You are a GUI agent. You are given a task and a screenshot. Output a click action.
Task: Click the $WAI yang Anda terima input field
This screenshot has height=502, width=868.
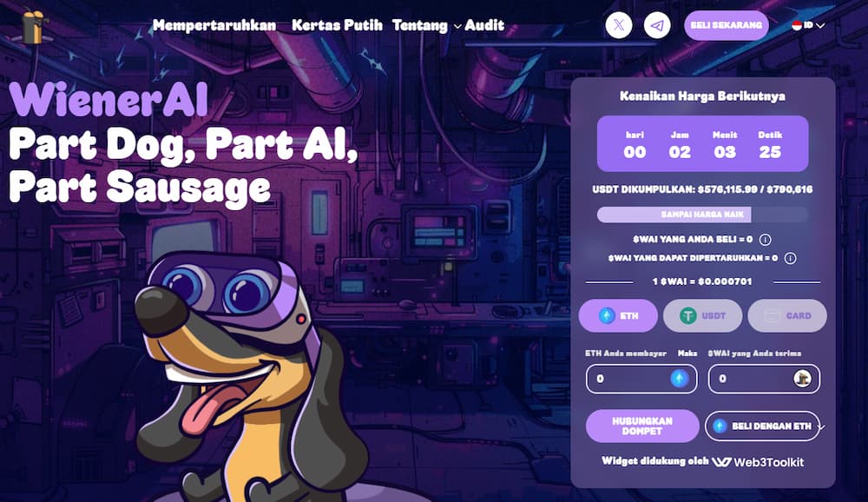764,379
